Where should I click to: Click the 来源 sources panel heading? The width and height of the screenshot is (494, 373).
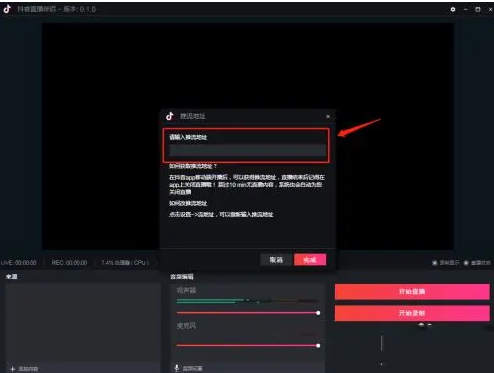point(11,277)
